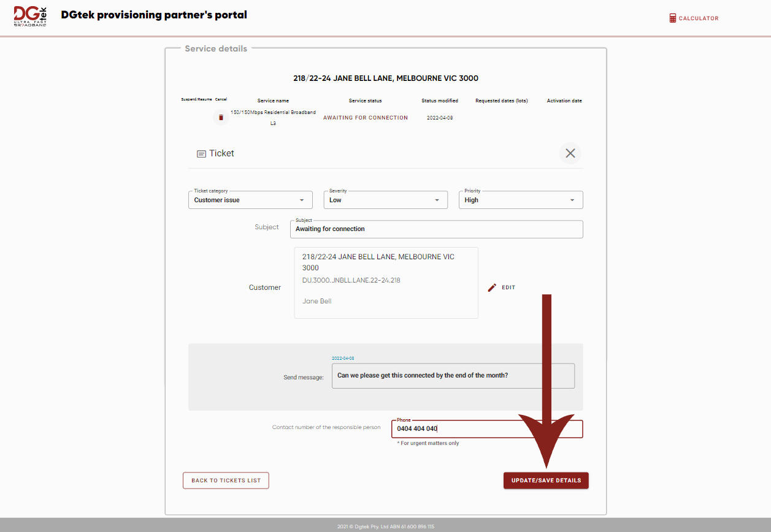Click the pencil Edit icon next to Customer
The image size is (771, 532).
(x=492, y=287)
